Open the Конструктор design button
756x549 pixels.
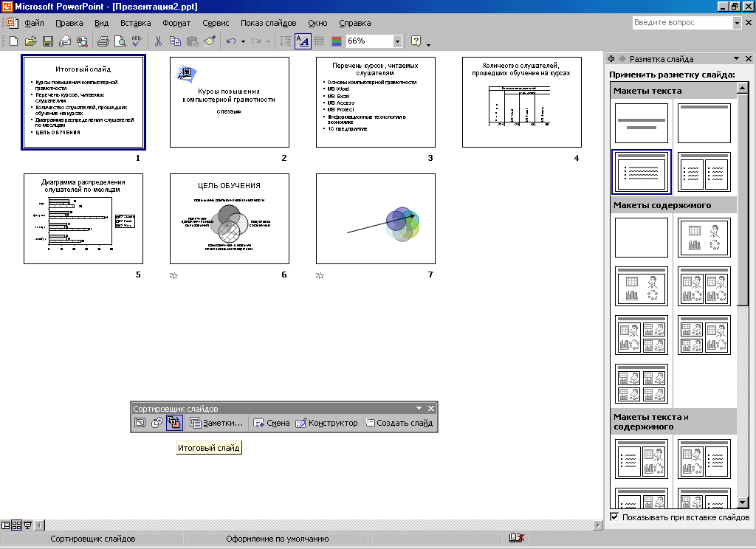click(326, 423)
